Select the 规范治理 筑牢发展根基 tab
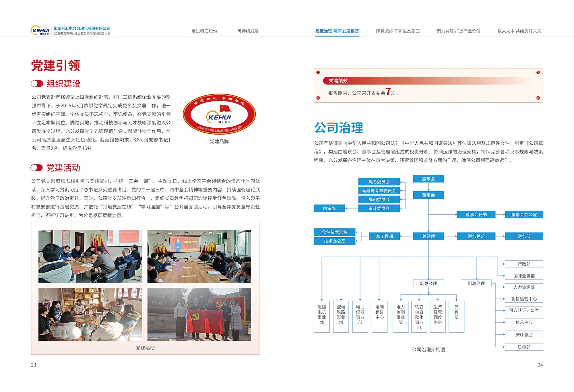Screen dimensions: 574x392 tap(337, 31)
